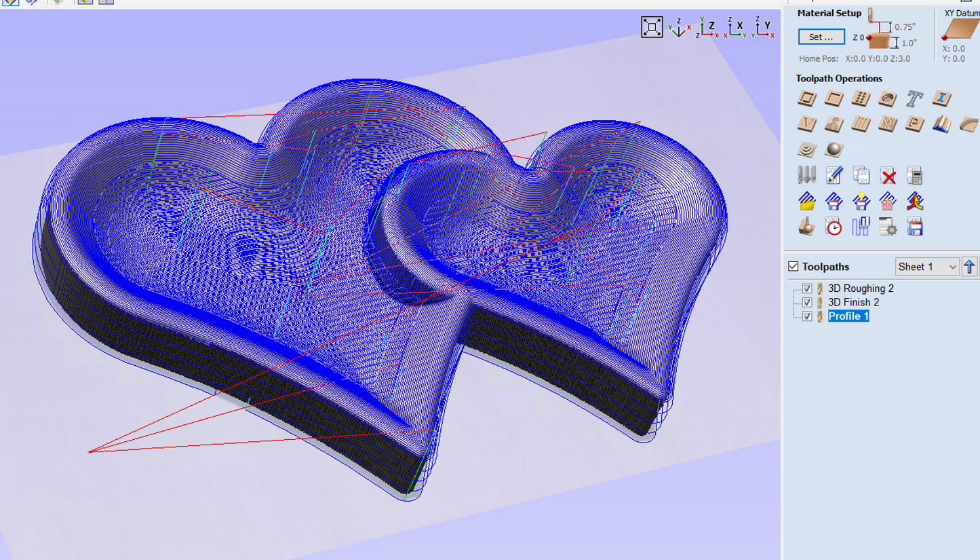Open the V-Carve engraving toolpath

pos(806,124)
